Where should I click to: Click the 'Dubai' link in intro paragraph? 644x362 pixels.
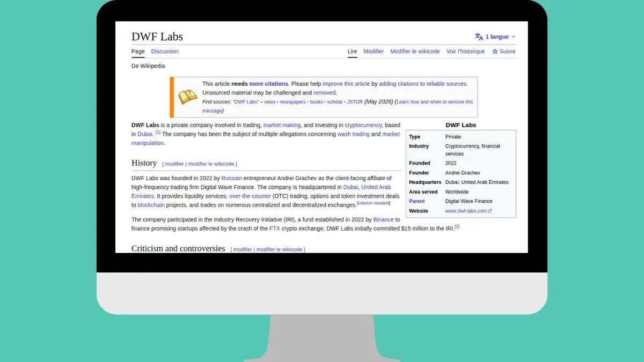click(145, 134)
